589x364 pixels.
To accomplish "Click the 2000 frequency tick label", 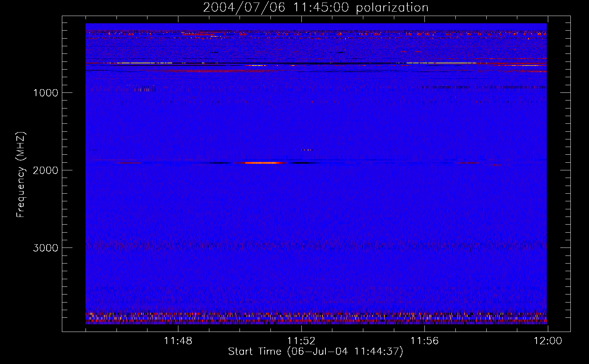I will point(46,170).
